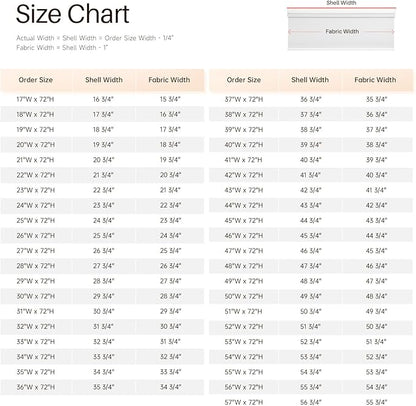Click fabric width value 15 3/4"

pyautogui.click(x=170, y=99)
